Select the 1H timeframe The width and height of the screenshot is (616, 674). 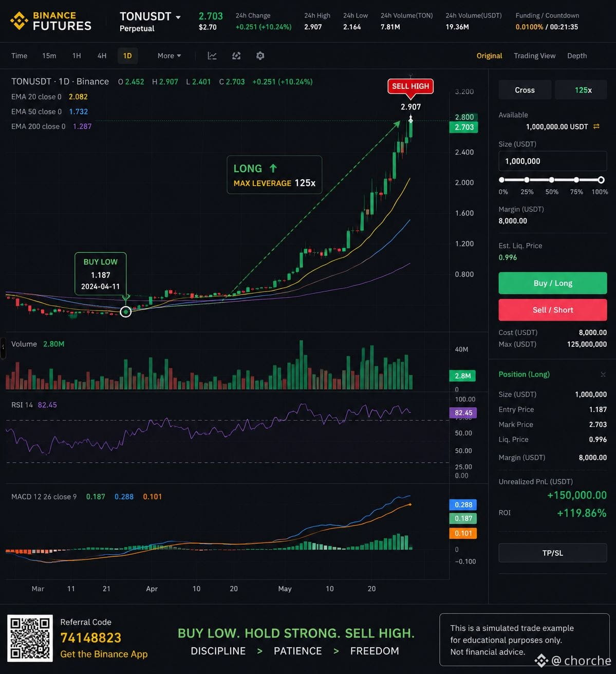77,55
